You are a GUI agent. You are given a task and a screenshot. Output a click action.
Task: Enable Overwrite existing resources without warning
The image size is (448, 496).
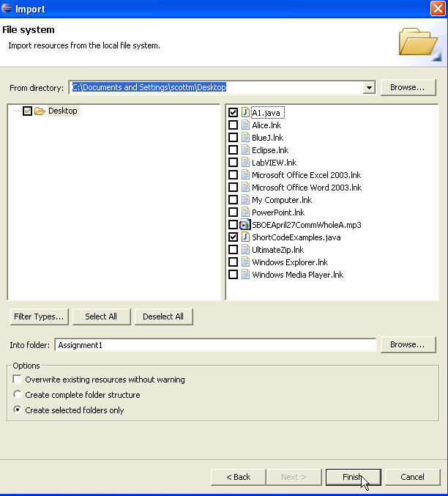coord(18,380)
